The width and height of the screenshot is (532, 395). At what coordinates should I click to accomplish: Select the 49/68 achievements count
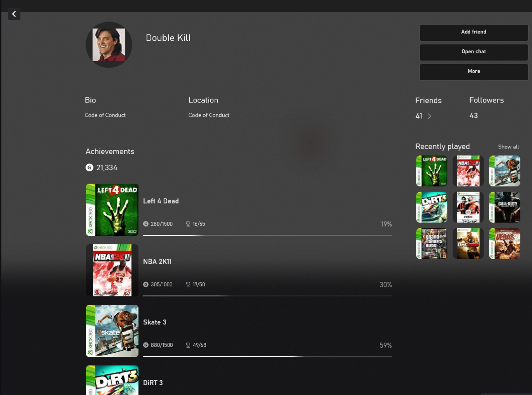tap(199, 345)
